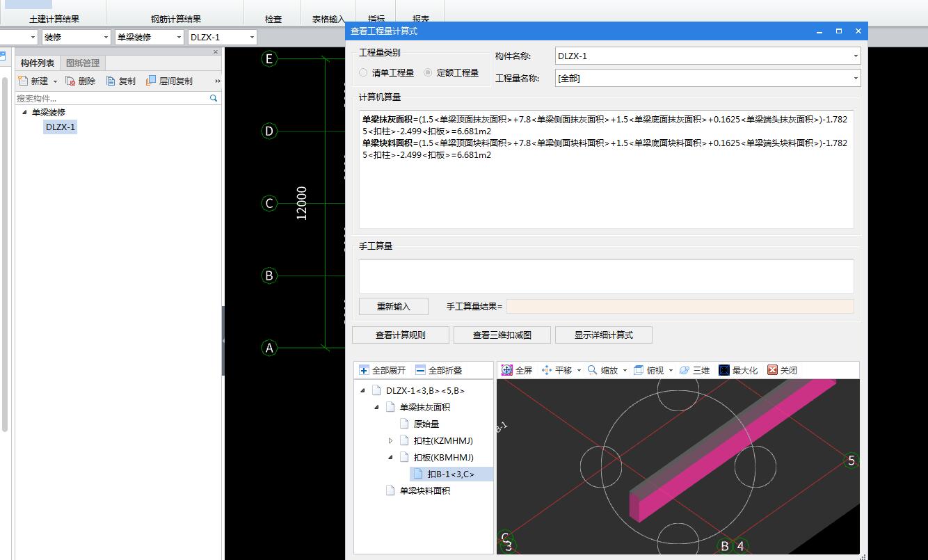Switch to the 图纸管理 tab
Screen dimensions: 928x560
[83, 63]
